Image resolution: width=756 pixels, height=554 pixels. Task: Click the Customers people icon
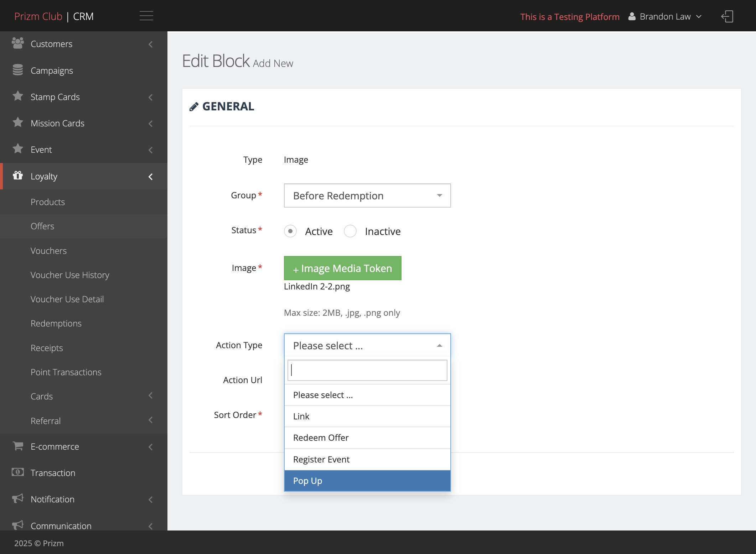click(x=17, y=43)
